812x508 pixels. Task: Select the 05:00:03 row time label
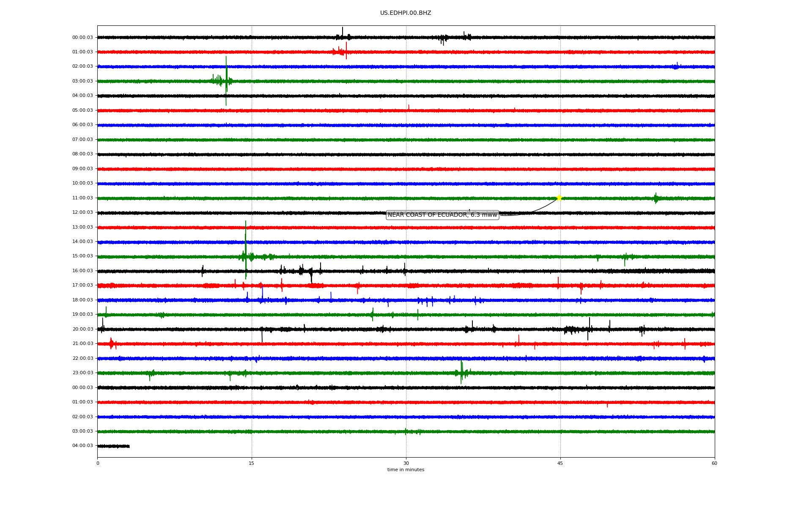[x=82, y=110]
